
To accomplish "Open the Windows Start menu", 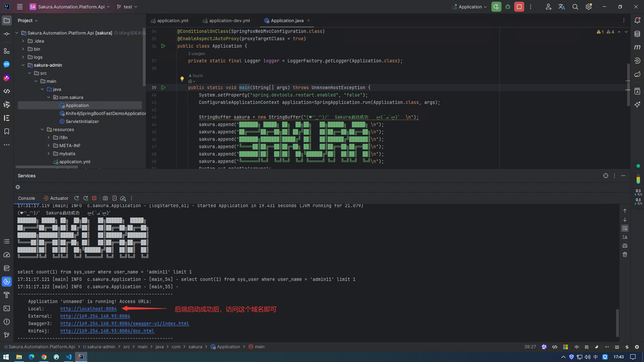I will [x=6, y=357].
